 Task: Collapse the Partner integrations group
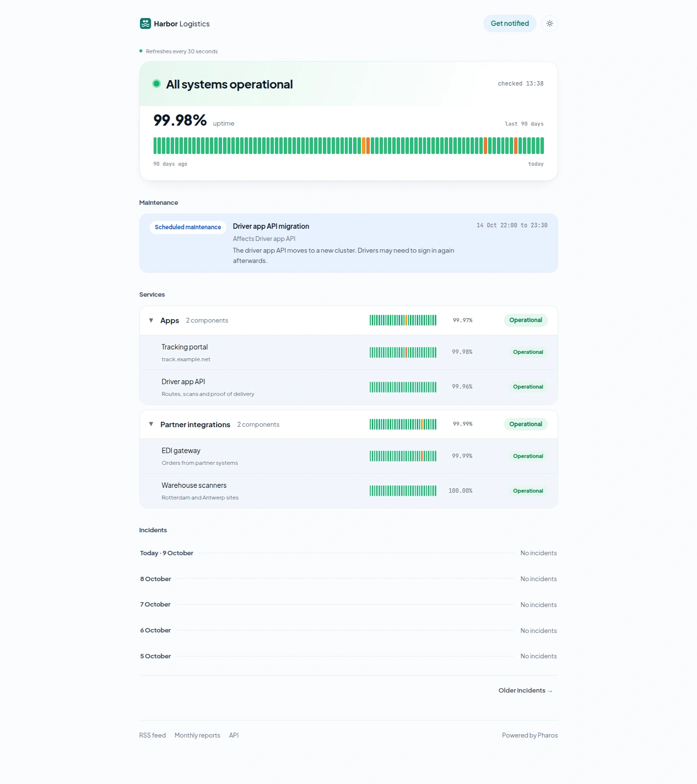click(x=151, y=424)
